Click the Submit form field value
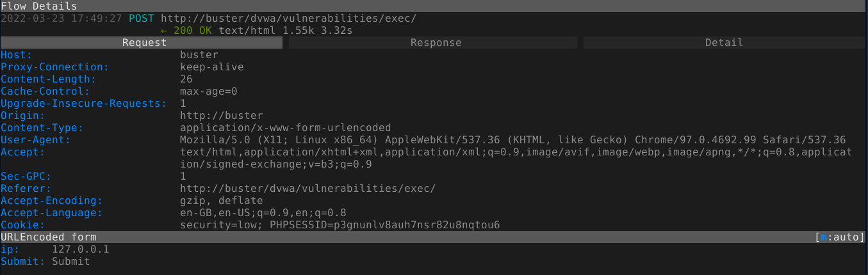 (x=71, y=262)
